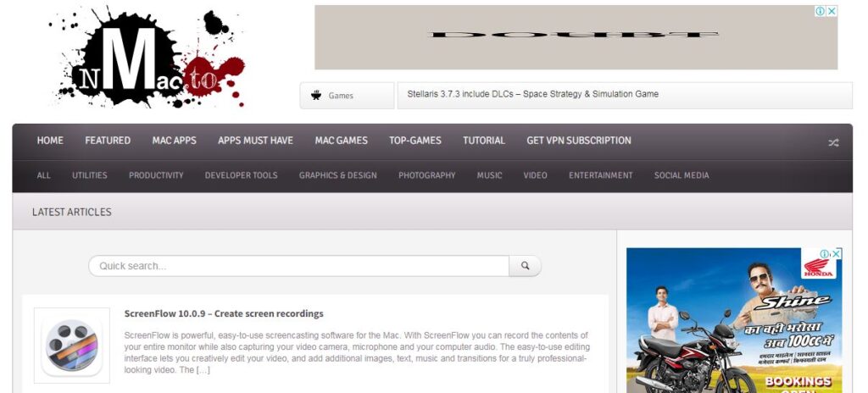Open the ScreenFlow app icon thumbnail
Viewport: 868px width, 393px height.
coord(72,346)
